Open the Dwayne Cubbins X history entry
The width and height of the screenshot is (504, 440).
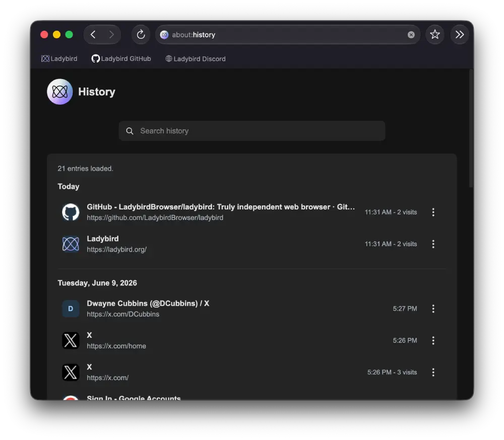coord(251,309)
